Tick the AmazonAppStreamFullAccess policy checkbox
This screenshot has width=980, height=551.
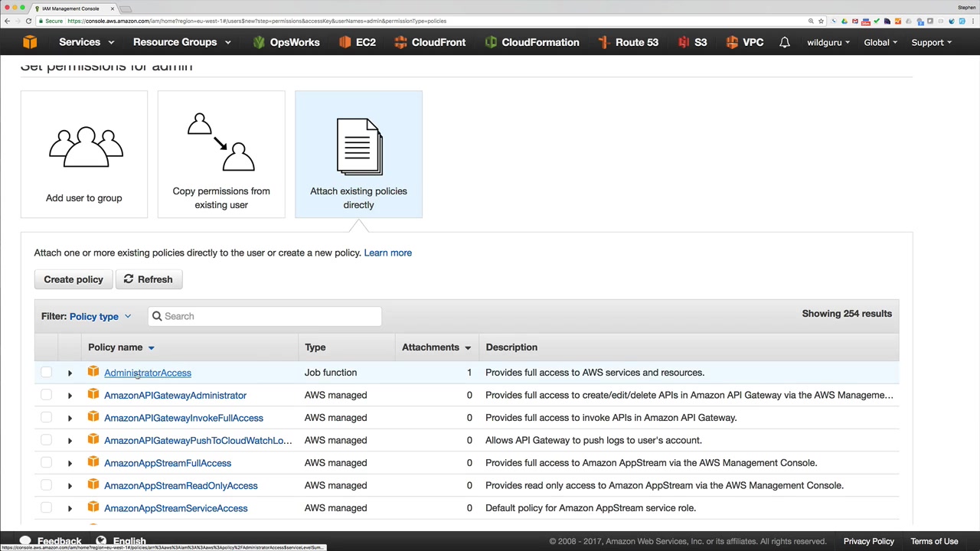46,463
